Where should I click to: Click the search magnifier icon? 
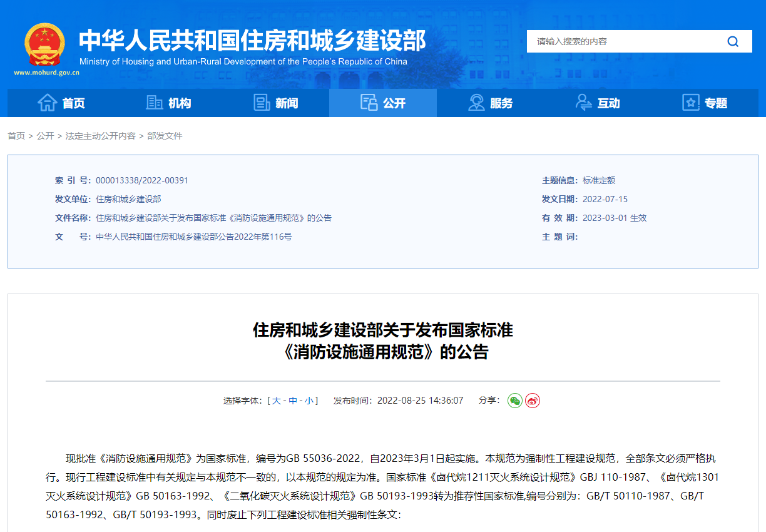(733, 42)
